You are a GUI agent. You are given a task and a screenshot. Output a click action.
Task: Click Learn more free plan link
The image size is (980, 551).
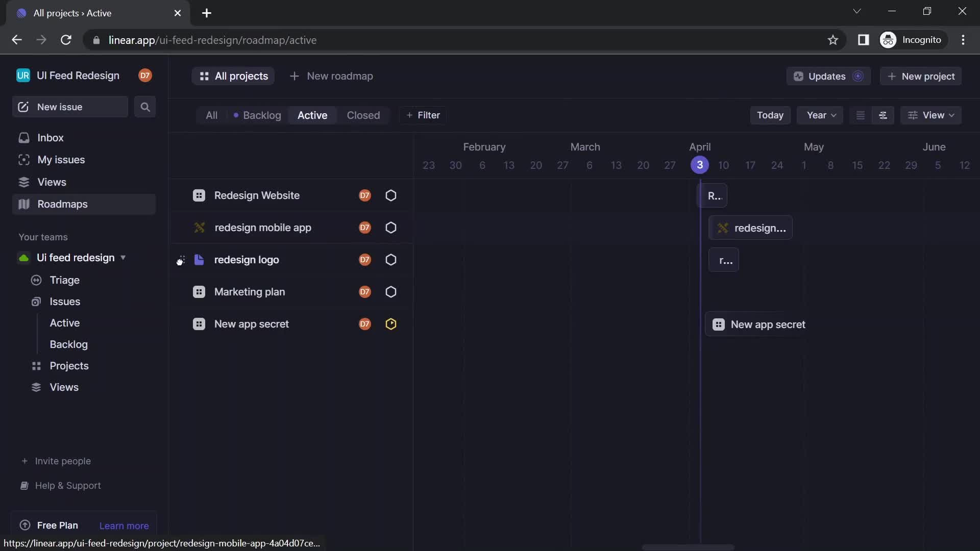[x=124, y=525]
